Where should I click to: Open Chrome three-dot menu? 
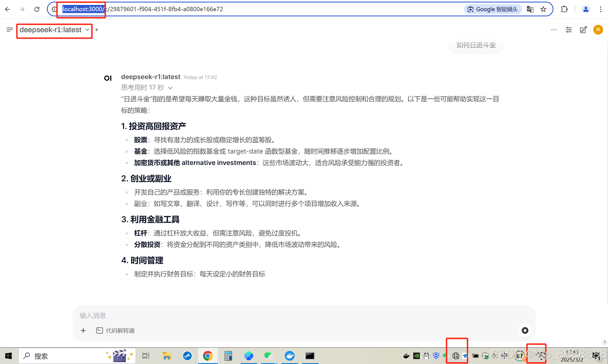tap(600, 9)
